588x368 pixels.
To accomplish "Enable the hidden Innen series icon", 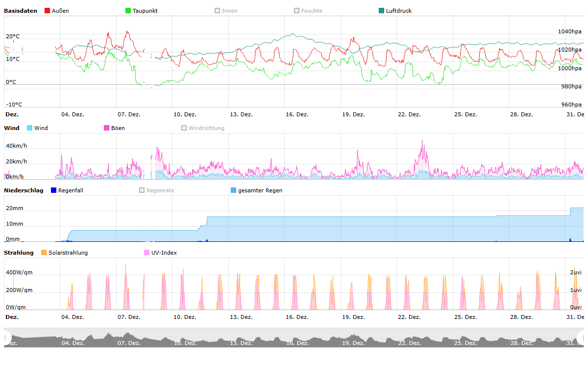I will coord(217,11).
